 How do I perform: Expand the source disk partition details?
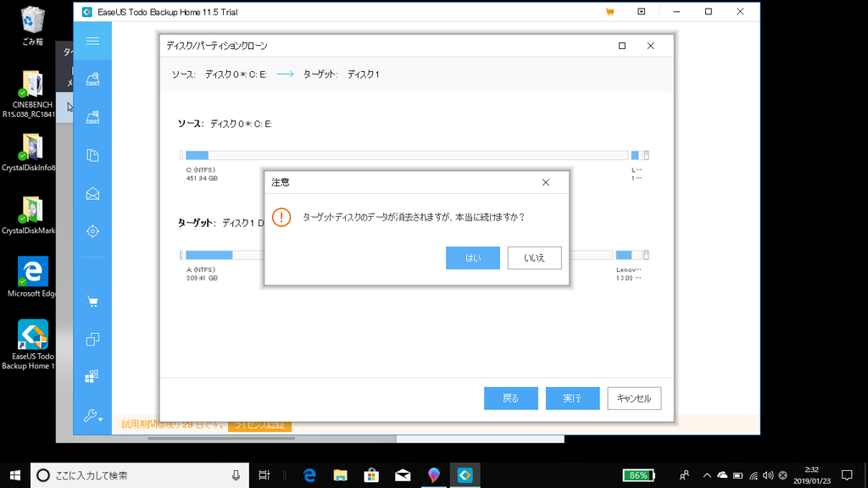[645, 156]
